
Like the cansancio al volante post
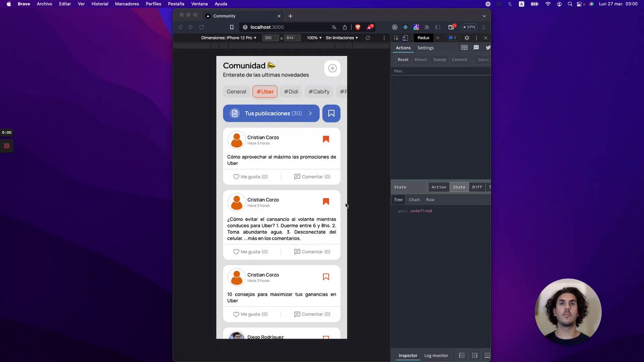250,252
